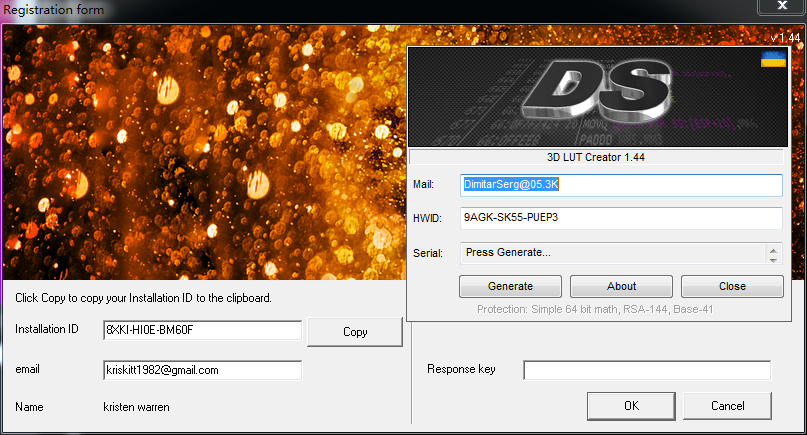Click the Serial output field

[x=612, y=253]
